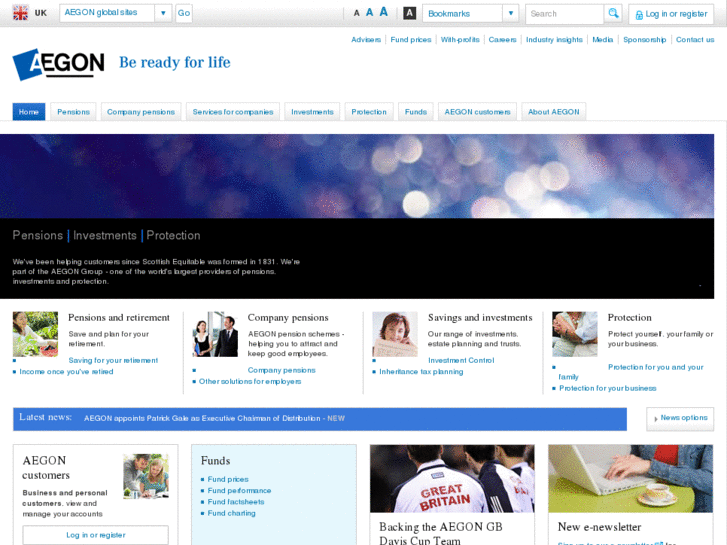Open the Industry insights link
This screenshot has height=545, width=727.
[x=554, y=40]
